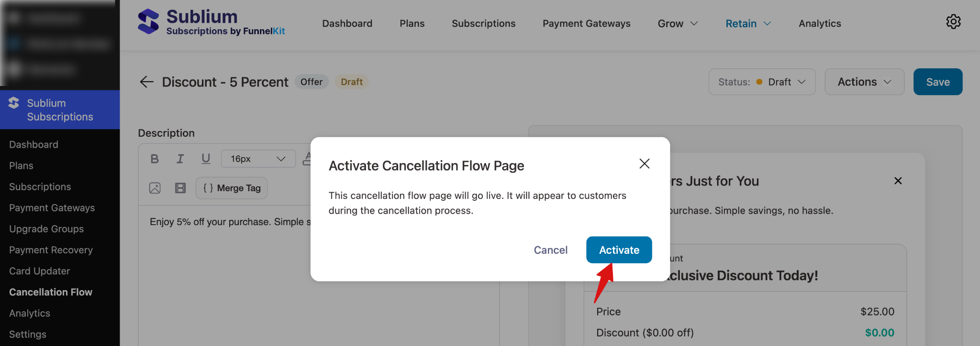Expand the Grow navigation menu
Viewport: 980px width, 346px height.
coord(678,23)
